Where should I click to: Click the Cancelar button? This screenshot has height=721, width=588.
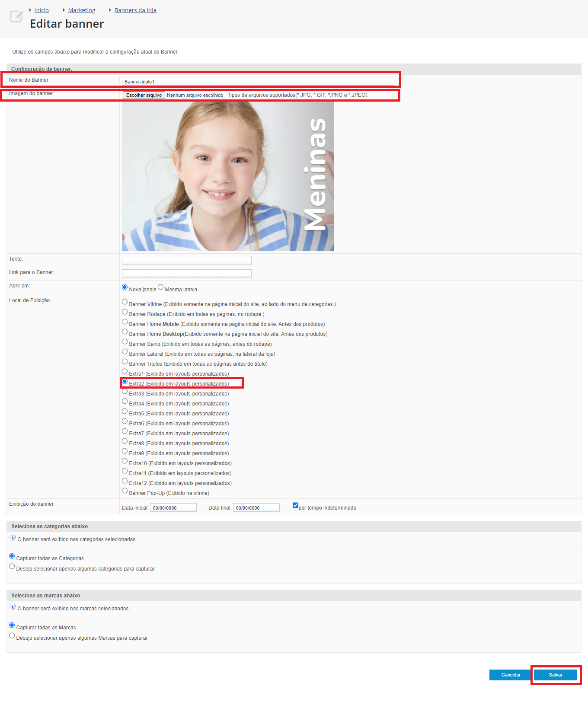coord(511,675)
